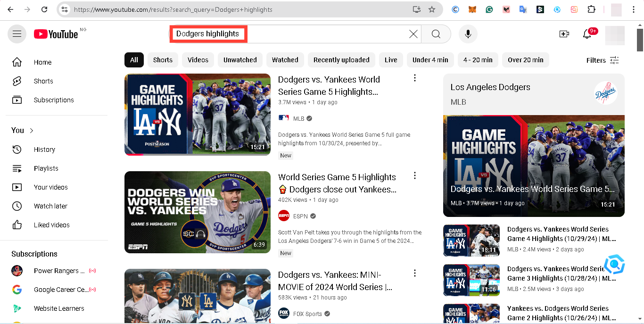Click the ESPN channel avatar
This screenshot has height=324, width=644.
pos(284,216)
